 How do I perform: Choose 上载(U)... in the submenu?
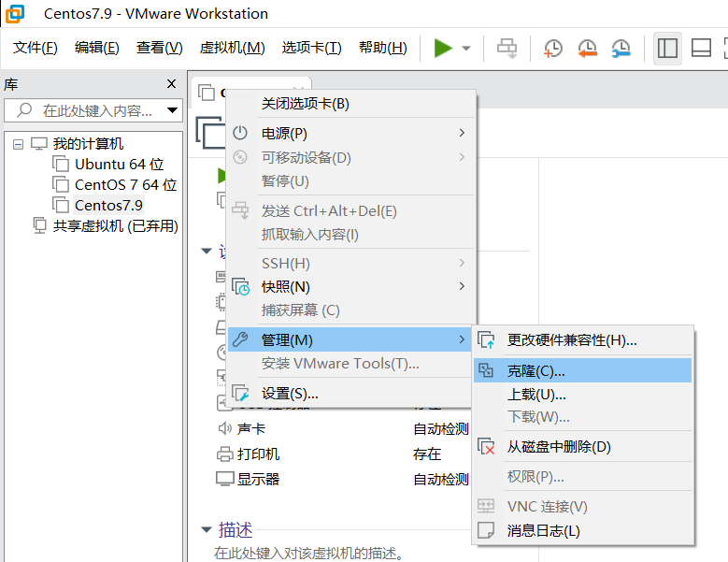point(583,395)
